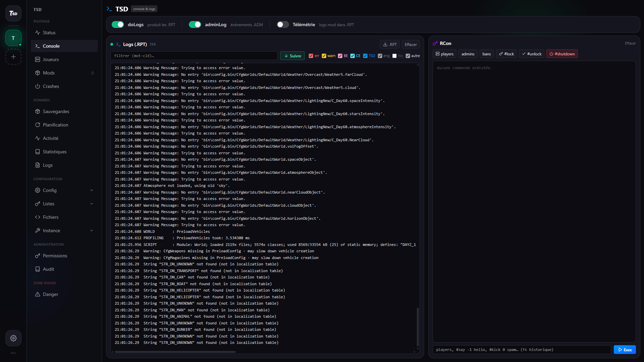Expand the Listes submenu chevron
644x362 pixels.
coord(92,204)
